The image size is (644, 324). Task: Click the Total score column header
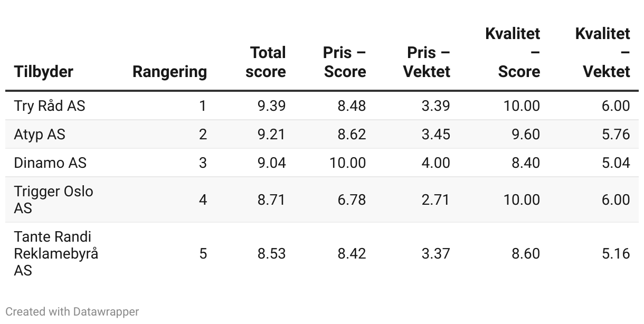(x=266, y=62)
